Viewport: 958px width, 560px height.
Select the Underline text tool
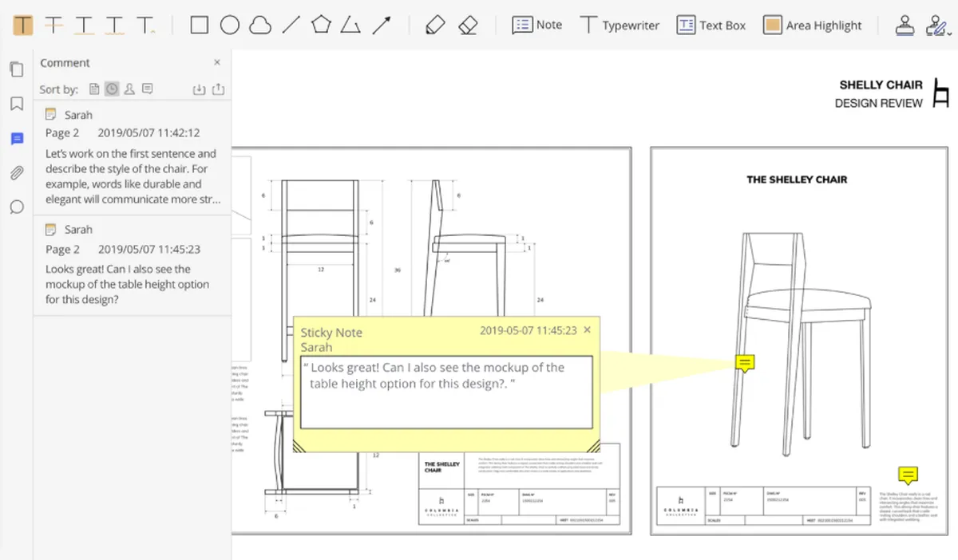(x=84, y=25)
